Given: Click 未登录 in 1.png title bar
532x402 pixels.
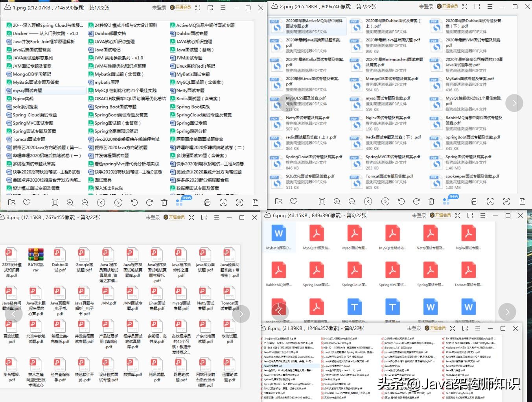Looking at the screenshot, I should click(x=159, y=7).
